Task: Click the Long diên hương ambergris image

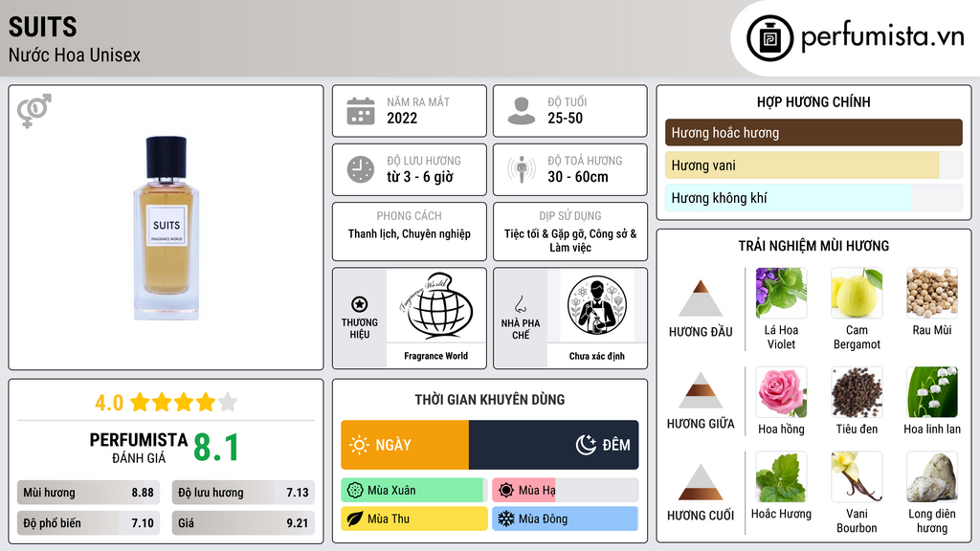Action: (932, 476)
